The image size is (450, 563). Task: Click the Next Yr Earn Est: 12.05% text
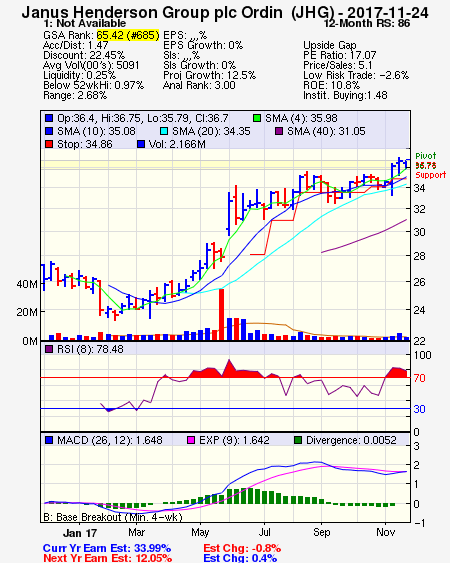click(x=107, y=558)
